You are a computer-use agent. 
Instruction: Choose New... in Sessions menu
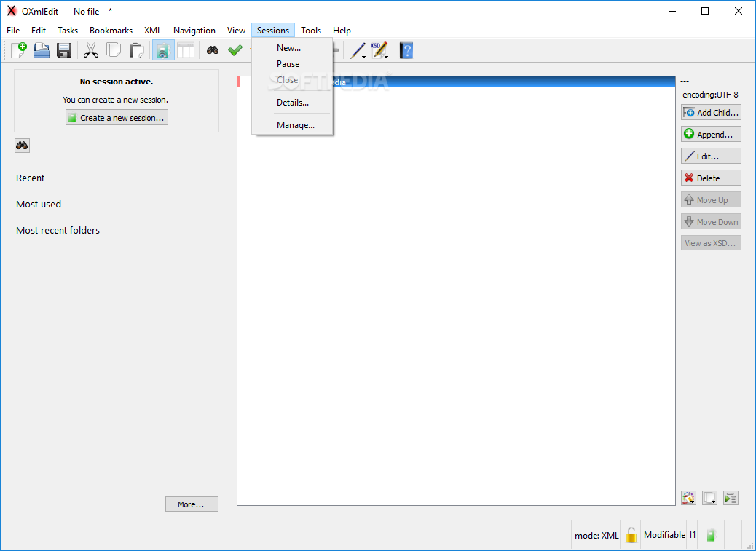292,48
